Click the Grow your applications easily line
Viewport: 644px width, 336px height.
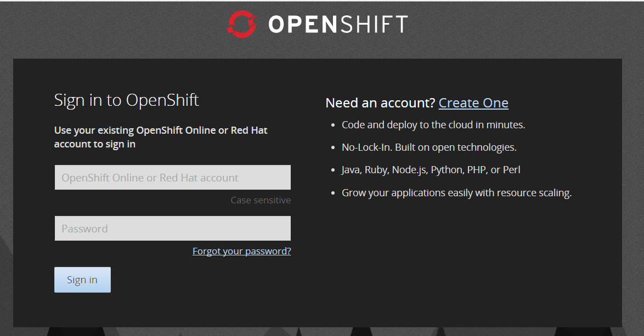456,193
